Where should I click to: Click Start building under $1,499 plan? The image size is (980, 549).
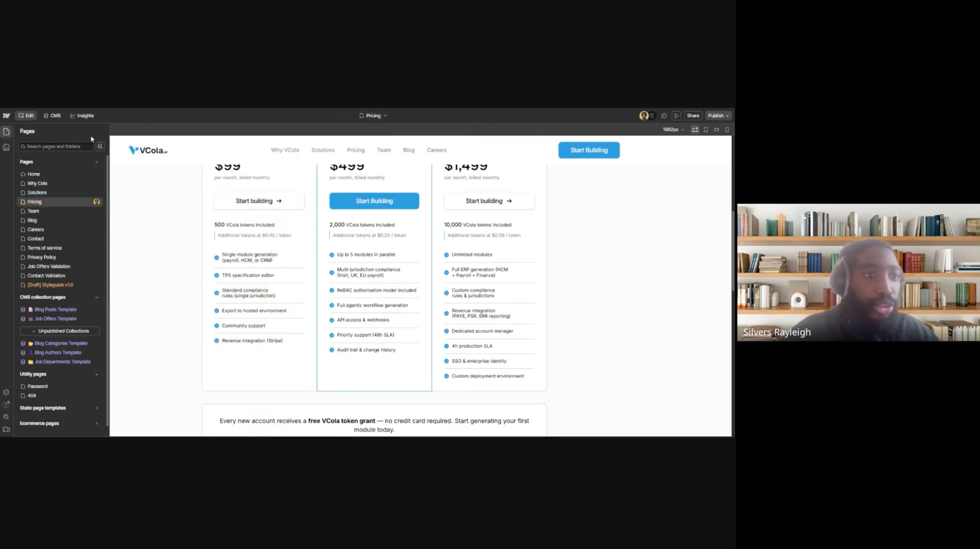[x=489, y=201]
